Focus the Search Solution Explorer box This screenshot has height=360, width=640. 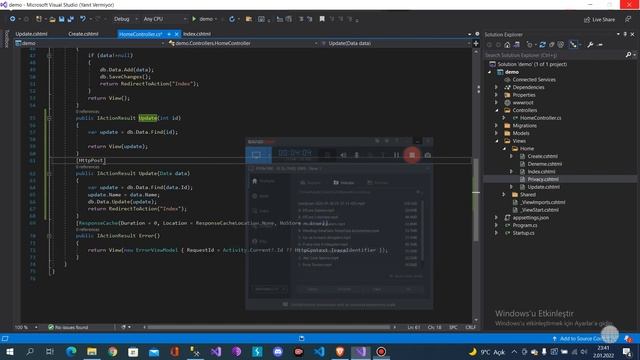pos(554,55)
